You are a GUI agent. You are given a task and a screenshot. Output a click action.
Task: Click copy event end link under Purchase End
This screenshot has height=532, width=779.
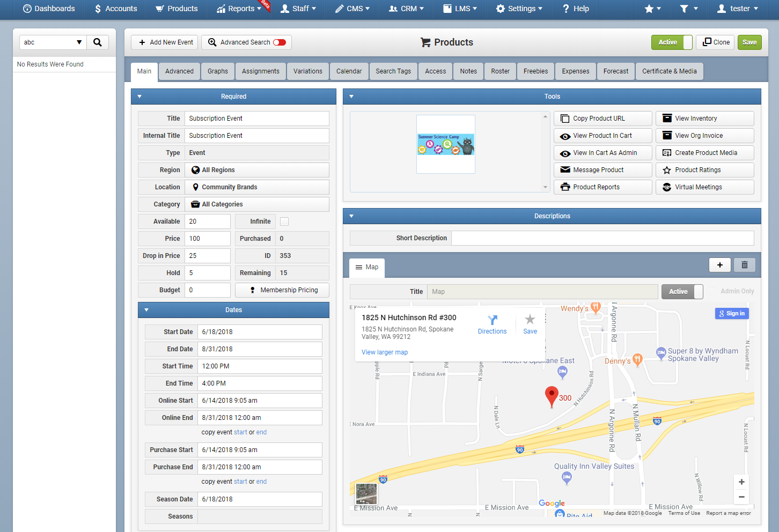coord(261,482)
